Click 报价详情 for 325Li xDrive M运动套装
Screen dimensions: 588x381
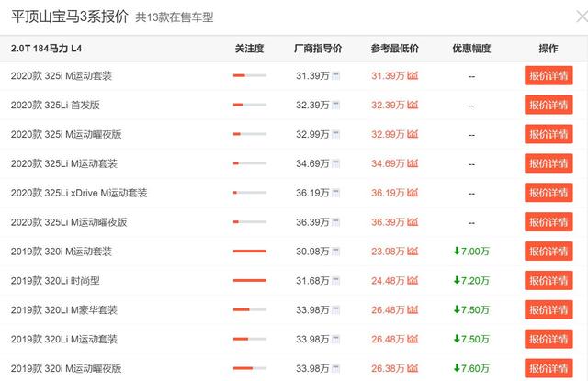click(x=548, y=193)
